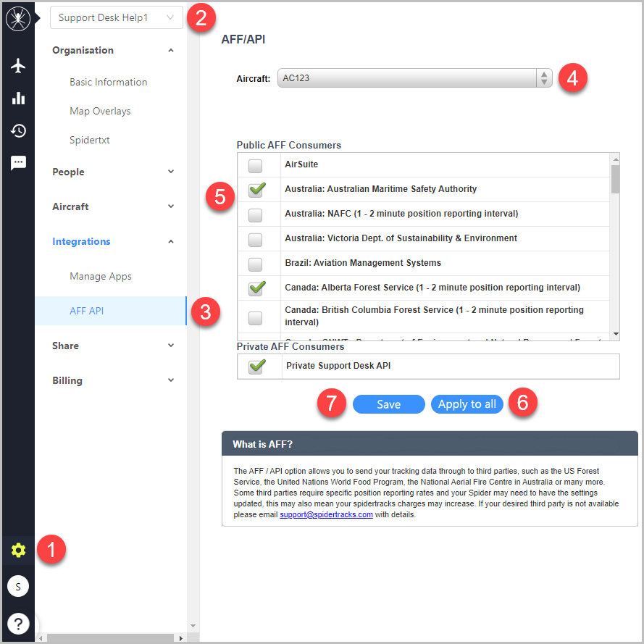Screen dimensions: 644x644
Task: Open the flight history clock icon
Action: point(19,130)
